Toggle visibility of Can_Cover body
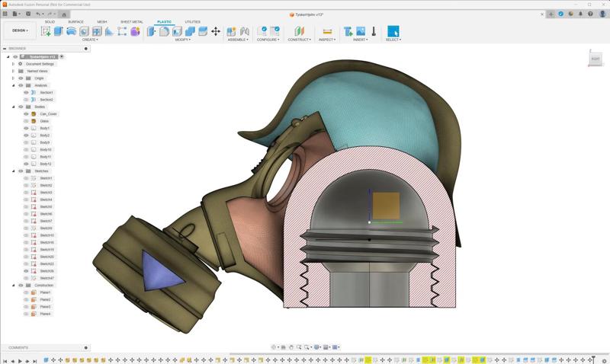The image size is (610, 364). coord(26,114)
